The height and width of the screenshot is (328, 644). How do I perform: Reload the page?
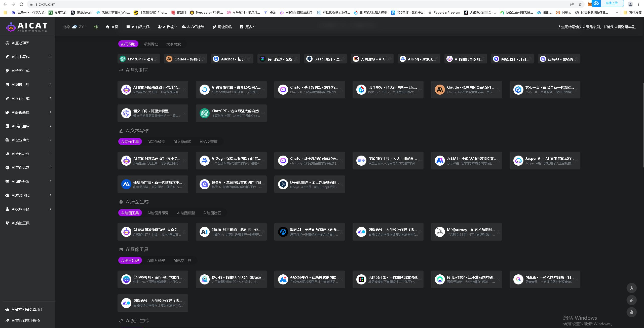pos(21,4)
